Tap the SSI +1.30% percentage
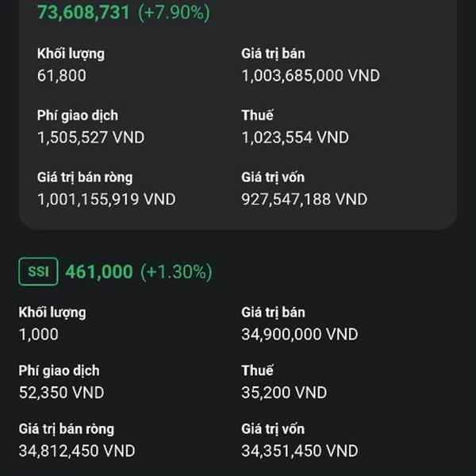The height and width of the screenshot is (476, 476). (176, 271)
